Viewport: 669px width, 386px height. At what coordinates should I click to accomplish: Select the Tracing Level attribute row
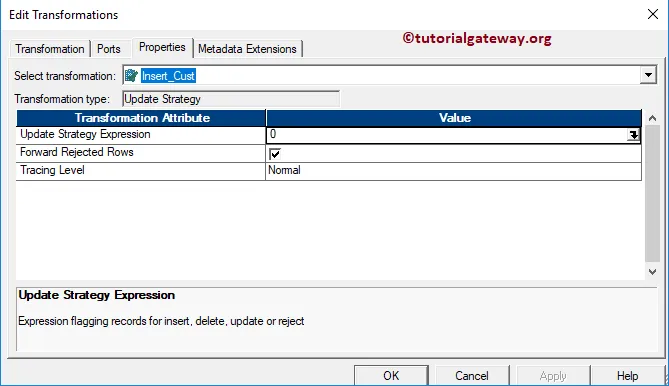tap(141, 171)
